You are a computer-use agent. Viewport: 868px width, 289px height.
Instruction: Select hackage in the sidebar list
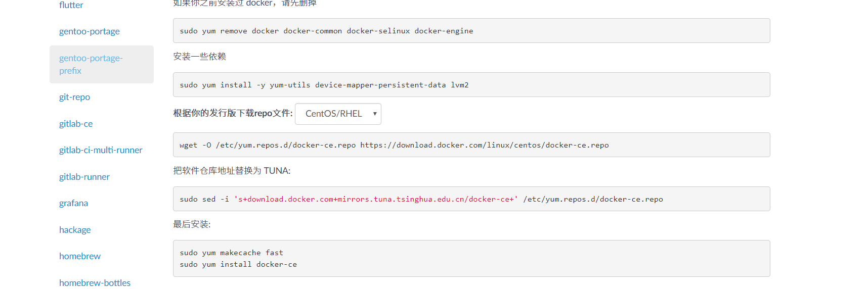pos(75,230)
